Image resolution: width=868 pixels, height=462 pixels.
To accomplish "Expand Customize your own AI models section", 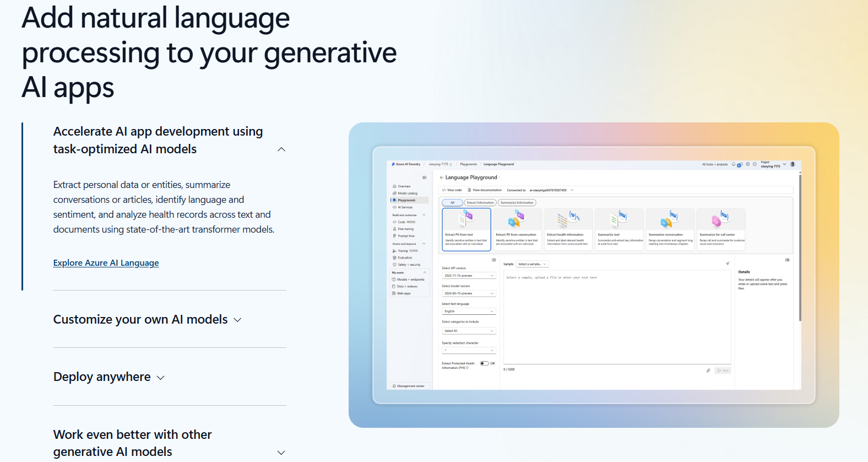I will pyautogui.click(x=148, y=320).
